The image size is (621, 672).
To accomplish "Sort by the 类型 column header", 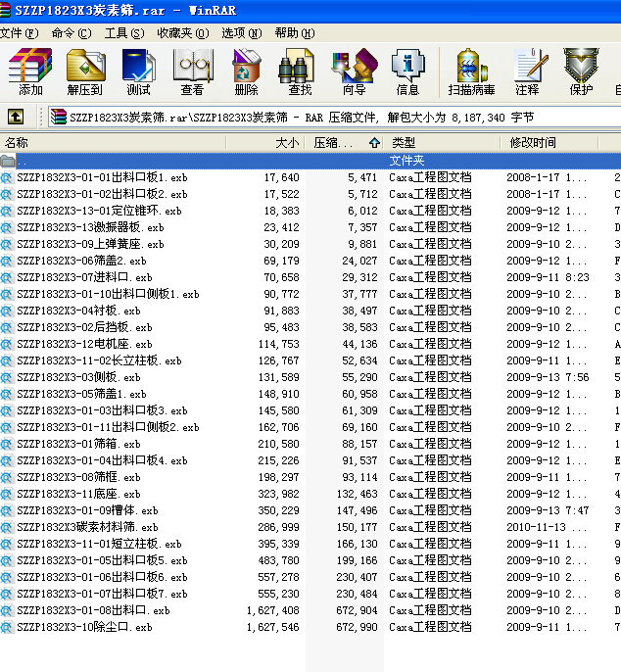I will pyautogui.click(x=442, y=143).
